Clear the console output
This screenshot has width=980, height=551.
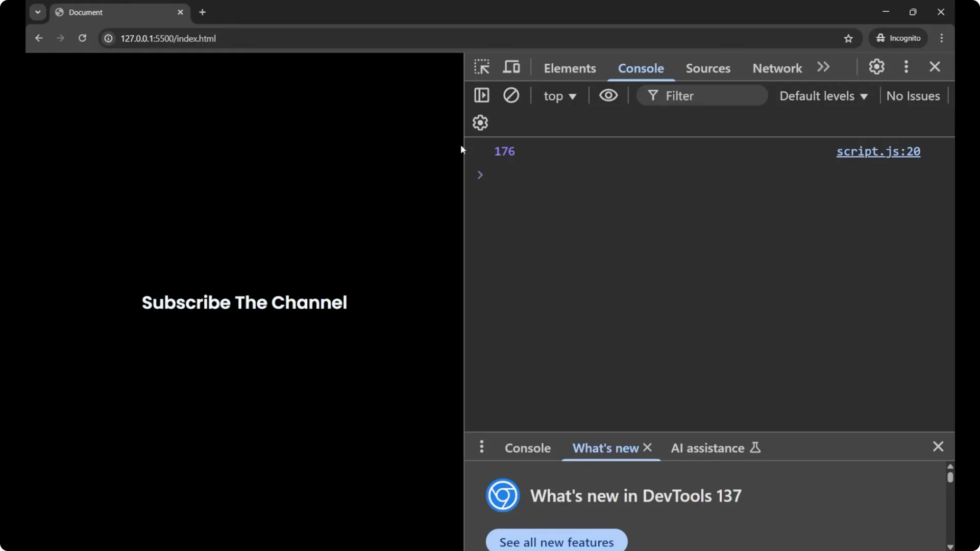[x=512, y=95]
